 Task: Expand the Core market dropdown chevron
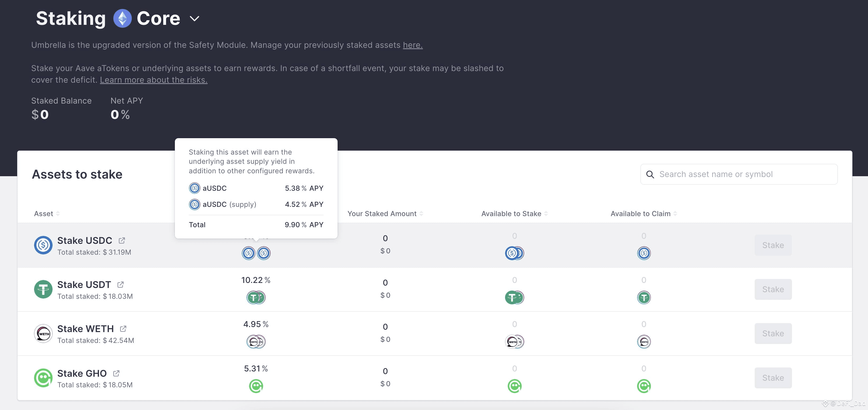click(194, 18)
